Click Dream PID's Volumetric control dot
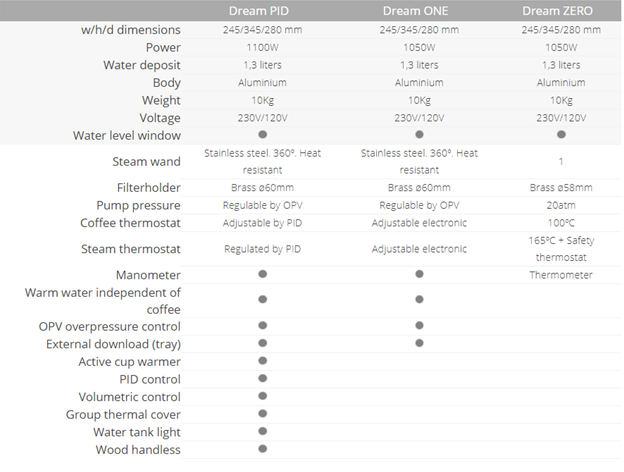The height and width of the screenshot is (472, 624). click(262, 396)
